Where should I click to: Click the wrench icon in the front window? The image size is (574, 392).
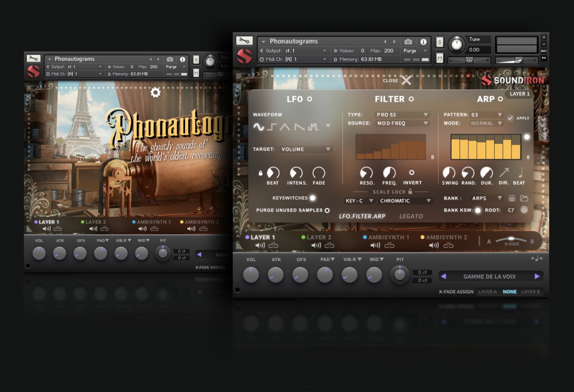click(x=244, y=41)
